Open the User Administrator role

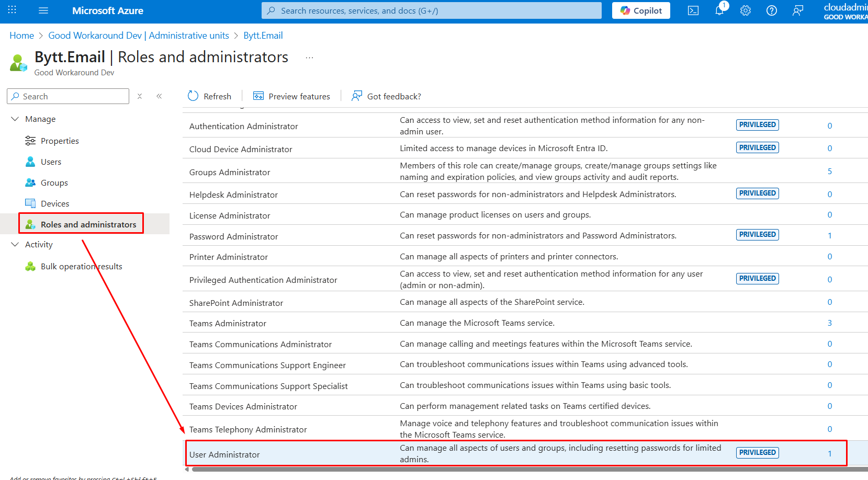click(224, 454)
